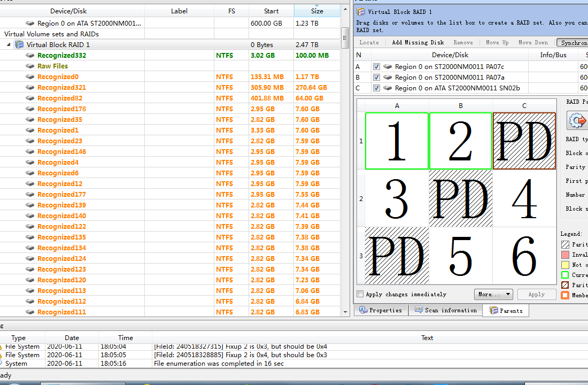
Task: Click the pink Invalid legend color swatch
Action: [x=565, y=255]
